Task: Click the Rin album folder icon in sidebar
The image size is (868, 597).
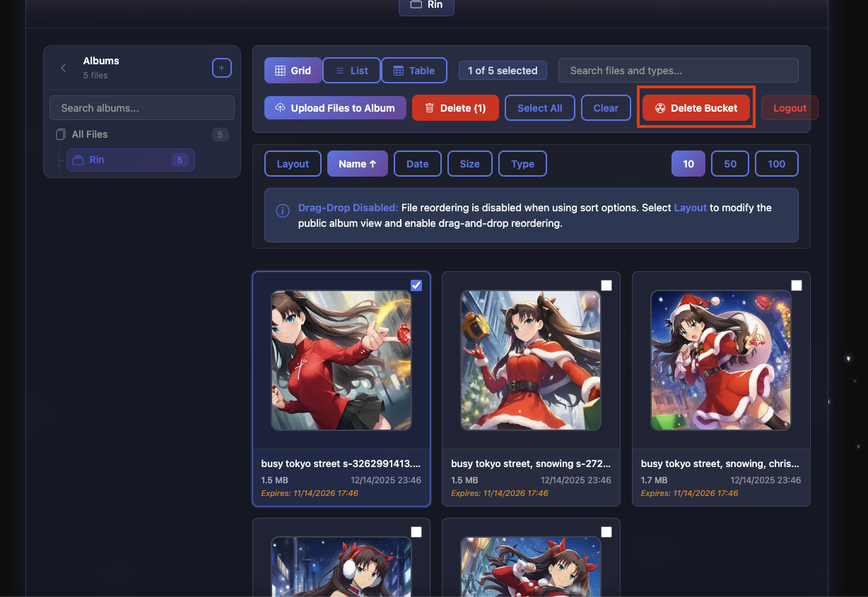Action: click(78, 160)
